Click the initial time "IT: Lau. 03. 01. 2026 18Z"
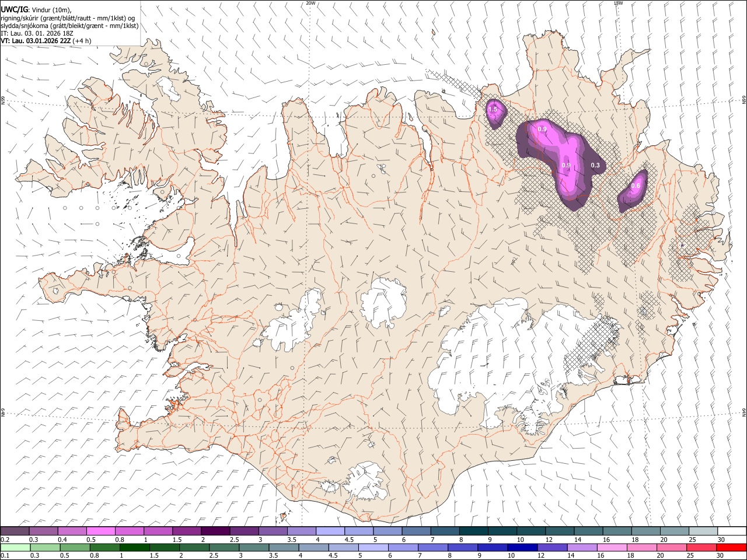Image resolution: width=747 pixels, height=560 pixels. click(x=38, y=33)
